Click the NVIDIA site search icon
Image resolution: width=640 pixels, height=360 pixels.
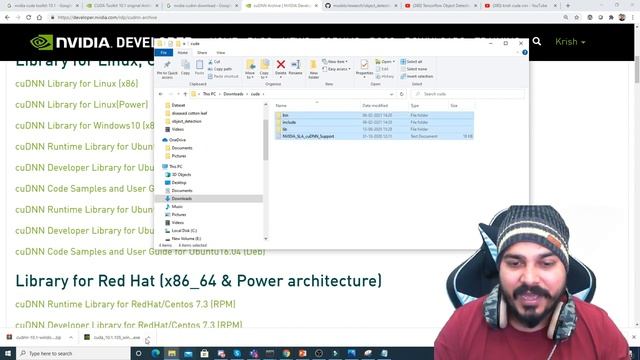coord(537,42)
